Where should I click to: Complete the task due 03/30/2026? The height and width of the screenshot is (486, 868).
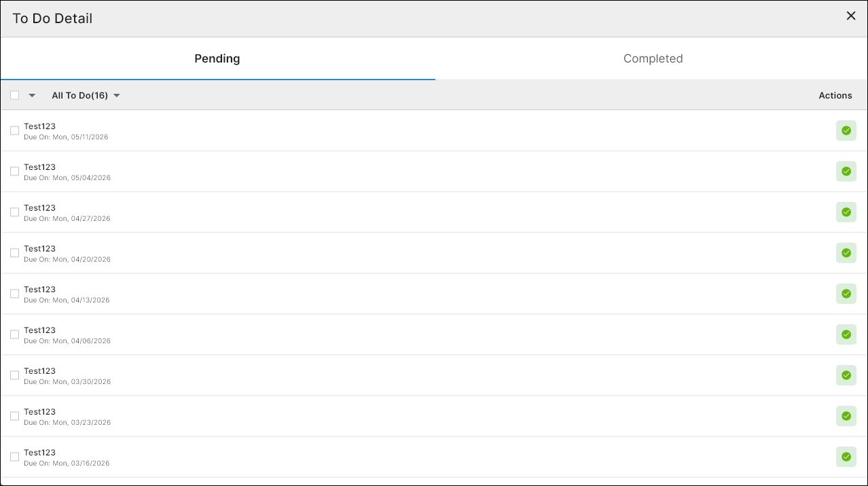coord(846,375)
